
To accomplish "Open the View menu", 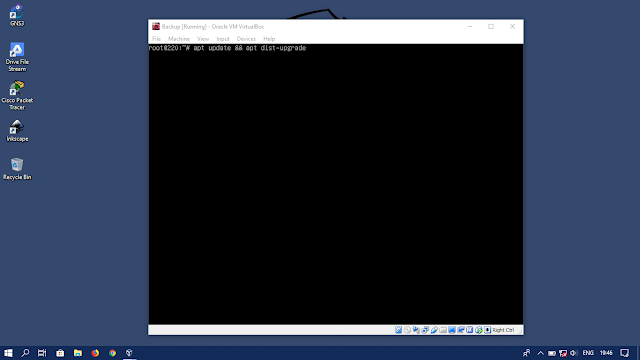I will [203, 39].
